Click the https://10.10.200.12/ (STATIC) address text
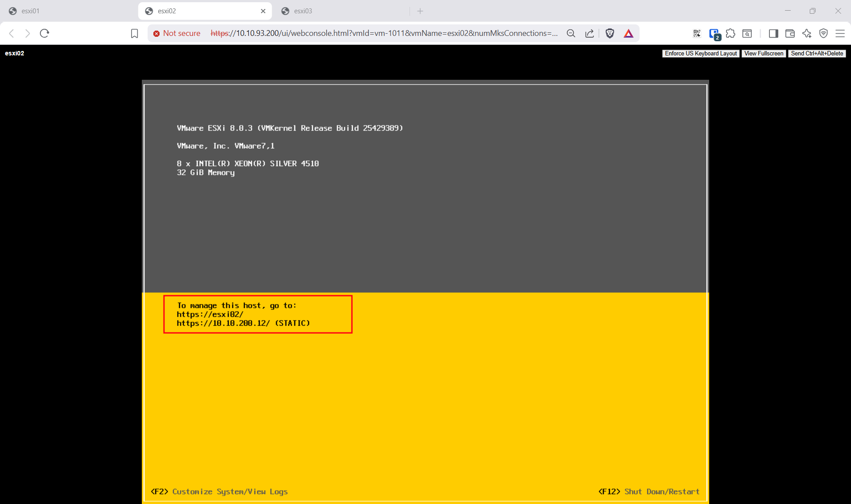 click(x=243, y=323)
